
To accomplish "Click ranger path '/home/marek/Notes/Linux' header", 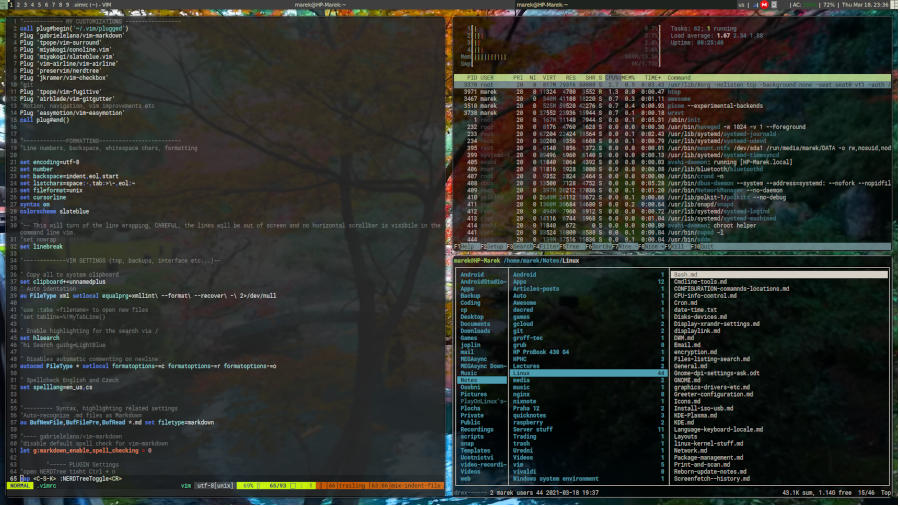I will [x=541, y=261].
